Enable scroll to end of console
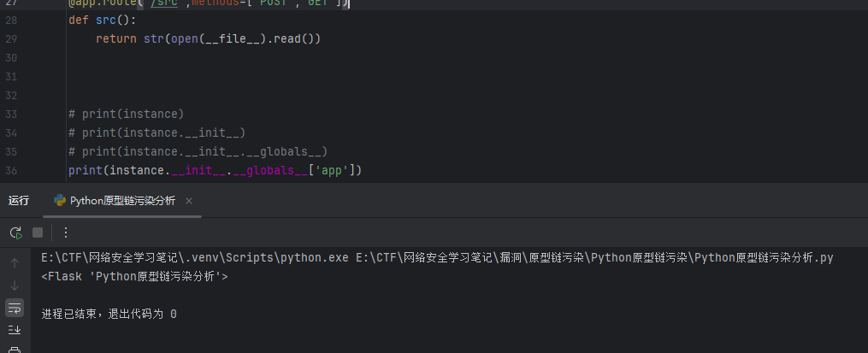 (15, 329)
